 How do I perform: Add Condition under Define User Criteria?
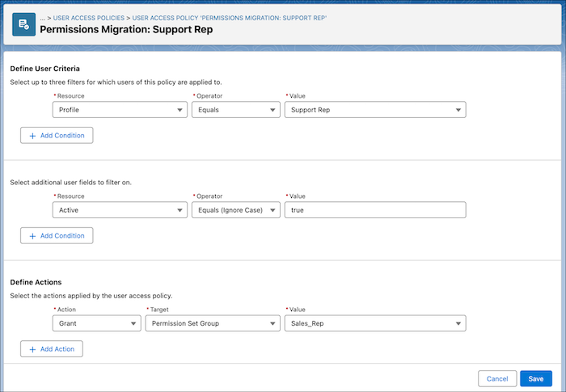tap(57, 135)
